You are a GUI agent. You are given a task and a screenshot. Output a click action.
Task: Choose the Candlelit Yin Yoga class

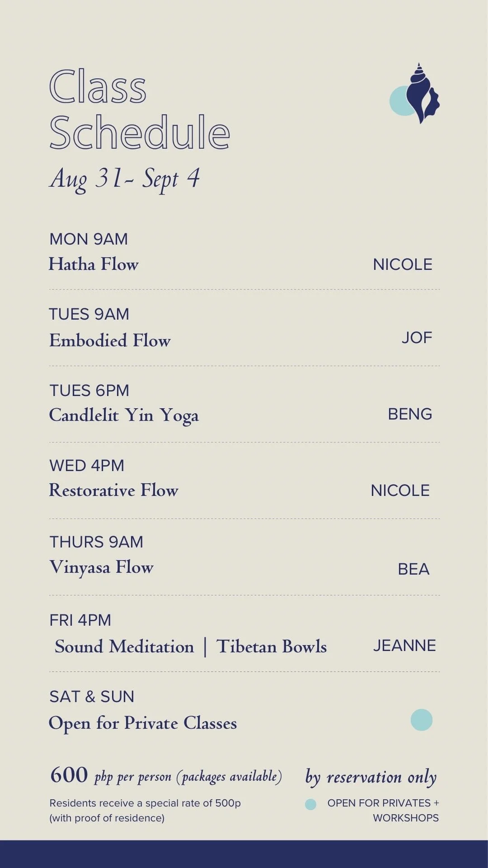pos(124,416)
